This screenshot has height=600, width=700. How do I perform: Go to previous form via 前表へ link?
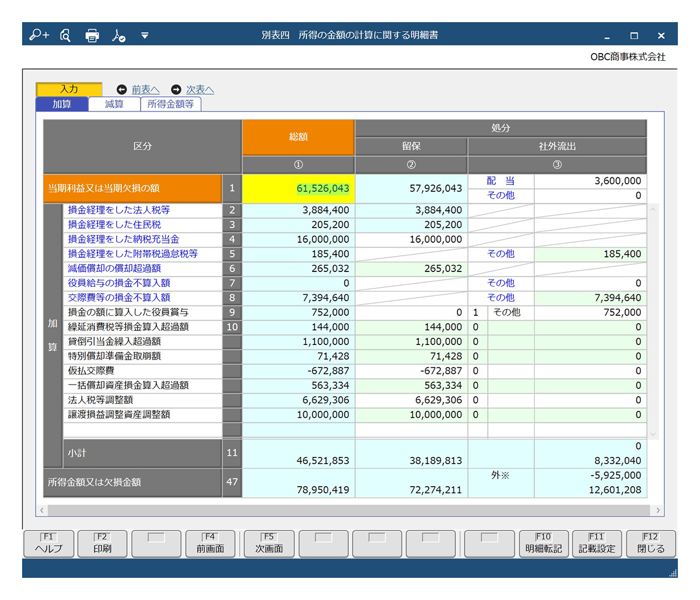(x=145, y=89)
